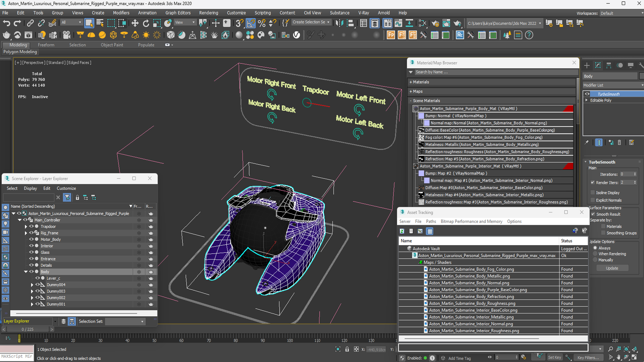644x362 pixels.
Task: Open the Graph Editors menu
Action: click(x=178, y=13)
